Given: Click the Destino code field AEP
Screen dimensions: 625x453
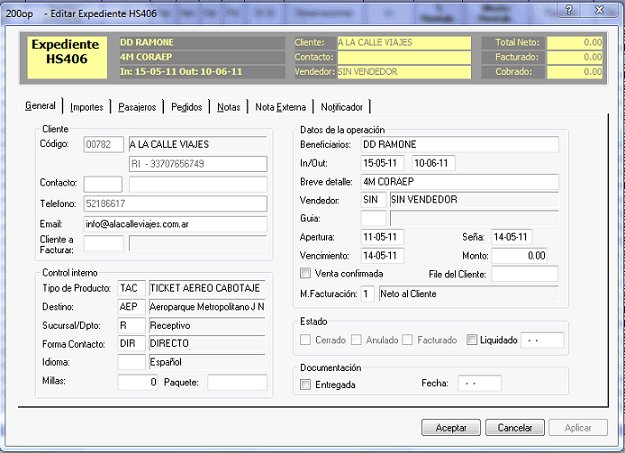Looking at the screenshot, I should 132,307.
